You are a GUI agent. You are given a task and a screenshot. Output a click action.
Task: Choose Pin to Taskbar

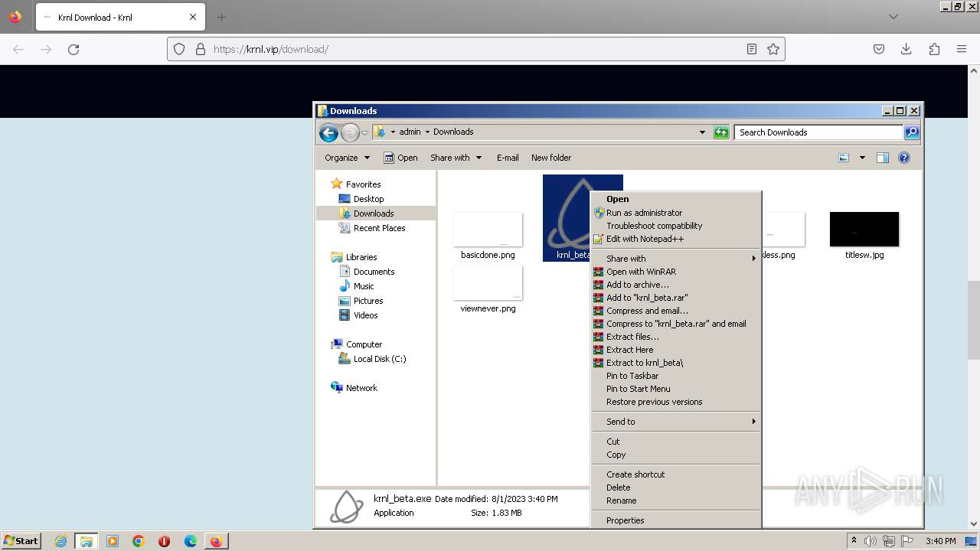(677, 376)
